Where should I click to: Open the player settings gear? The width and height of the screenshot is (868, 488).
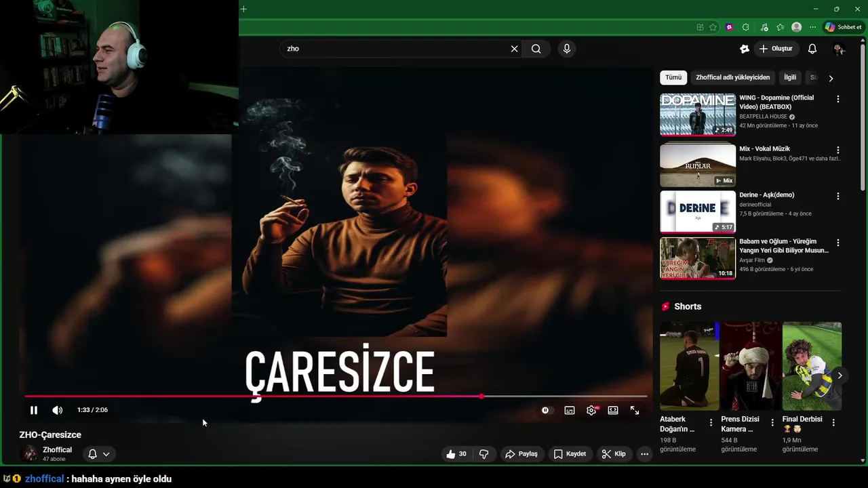pyautogui.click(x=591, y=410)
